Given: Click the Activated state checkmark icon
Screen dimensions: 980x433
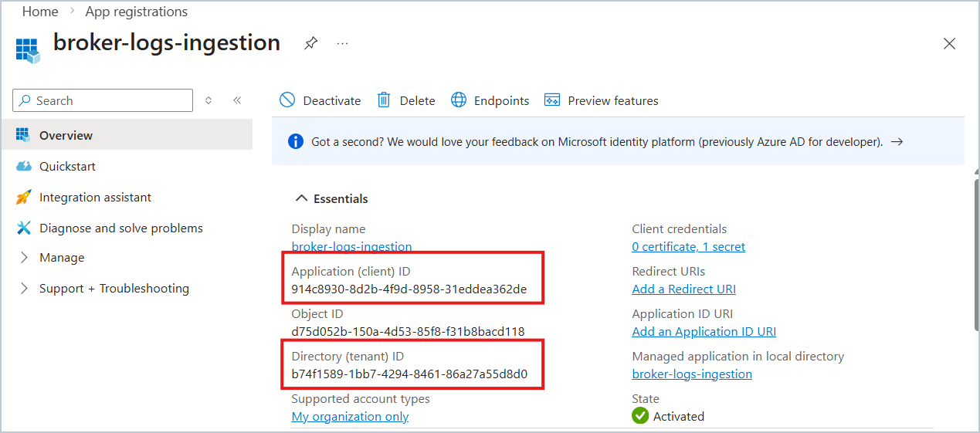Looking at the screenshot, I should click(640, 416).
